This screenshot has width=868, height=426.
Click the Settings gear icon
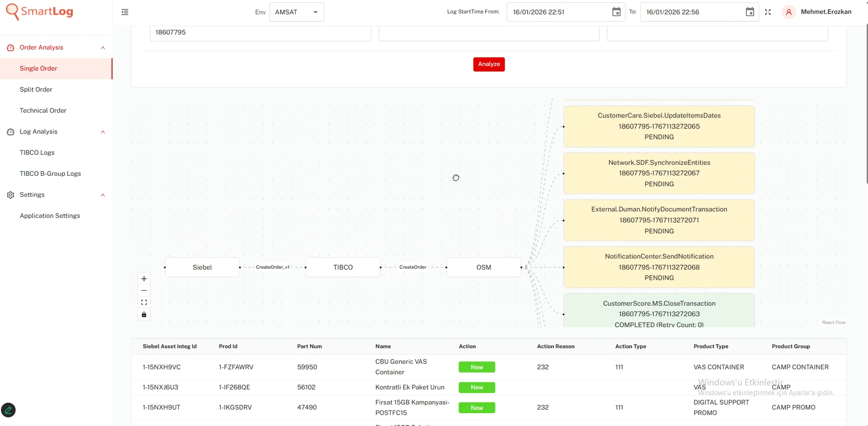point(10,195)
